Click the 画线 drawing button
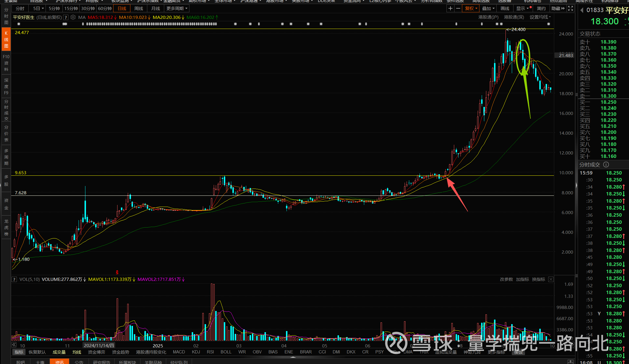 click(x=505, y=8)
